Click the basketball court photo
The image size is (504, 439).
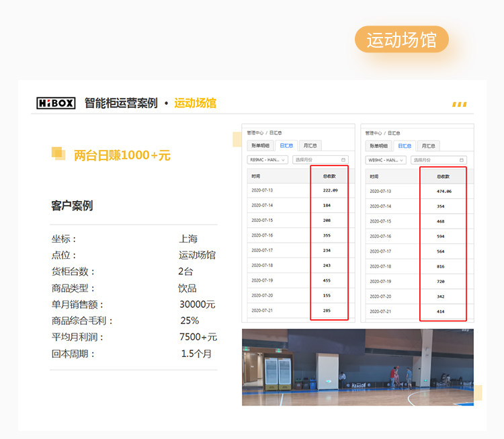click(x=358, y=367)
